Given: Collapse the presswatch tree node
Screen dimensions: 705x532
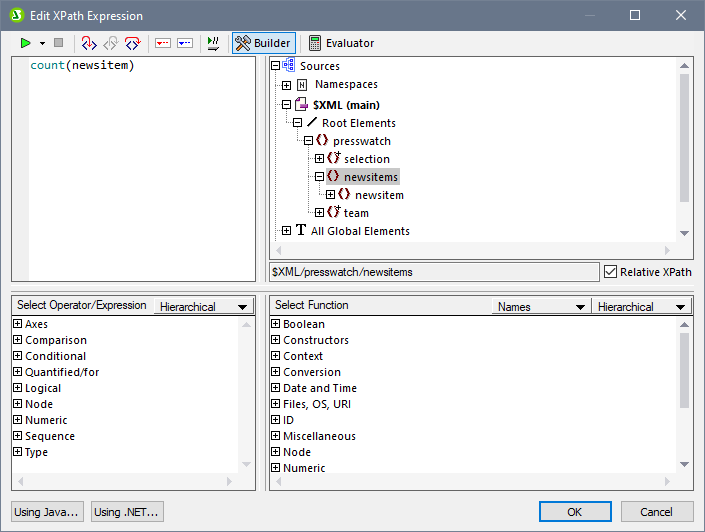Looking at the screenshot, I should tap(309, 141).
